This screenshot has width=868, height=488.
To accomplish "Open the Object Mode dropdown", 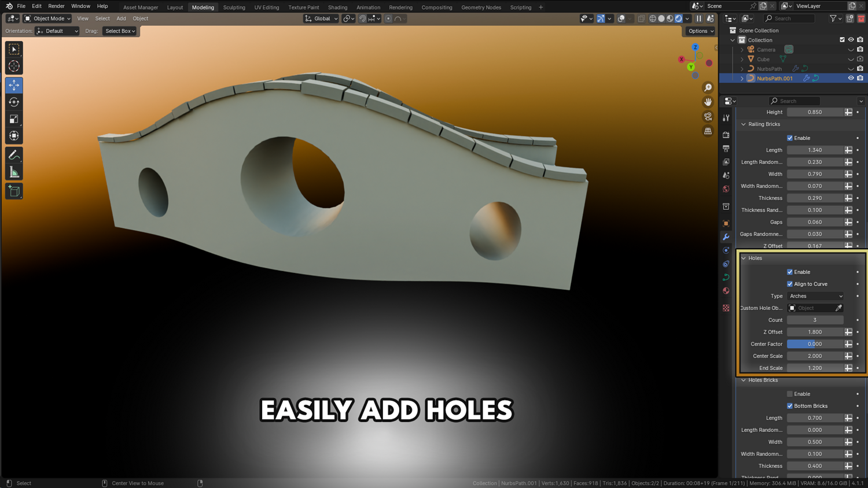I will [47, 19].
